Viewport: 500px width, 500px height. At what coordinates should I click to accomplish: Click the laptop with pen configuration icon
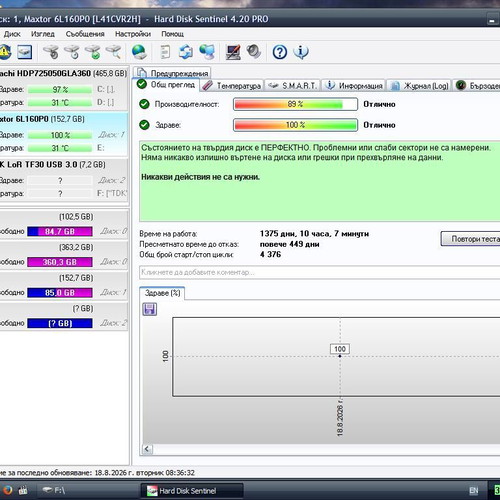[x=233, y=52]
